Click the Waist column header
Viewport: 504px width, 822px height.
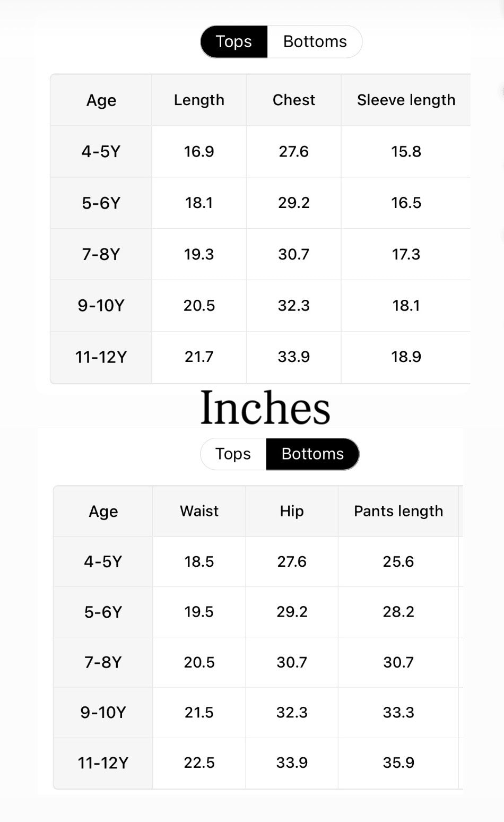199,511
